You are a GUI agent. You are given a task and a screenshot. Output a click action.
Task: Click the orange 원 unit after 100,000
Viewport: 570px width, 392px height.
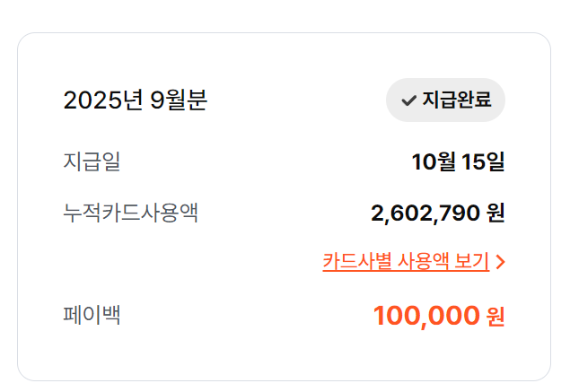[x=495, y=316]
